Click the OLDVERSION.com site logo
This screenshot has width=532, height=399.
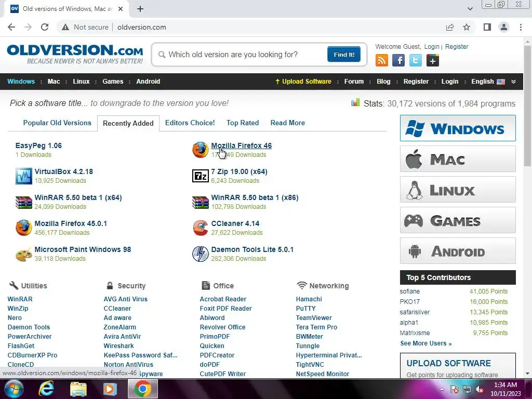pos(75,54)
